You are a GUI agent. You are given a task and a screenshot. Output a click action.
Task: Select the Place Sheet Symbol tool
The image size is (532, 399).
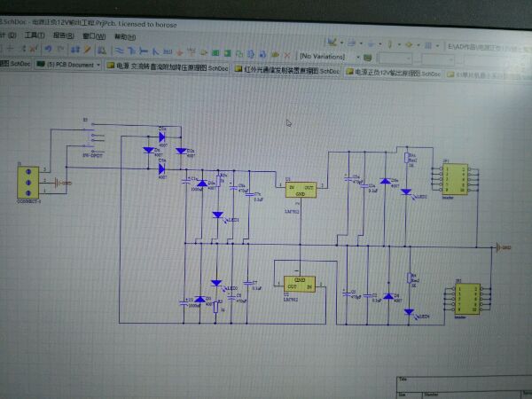point(215,53)
